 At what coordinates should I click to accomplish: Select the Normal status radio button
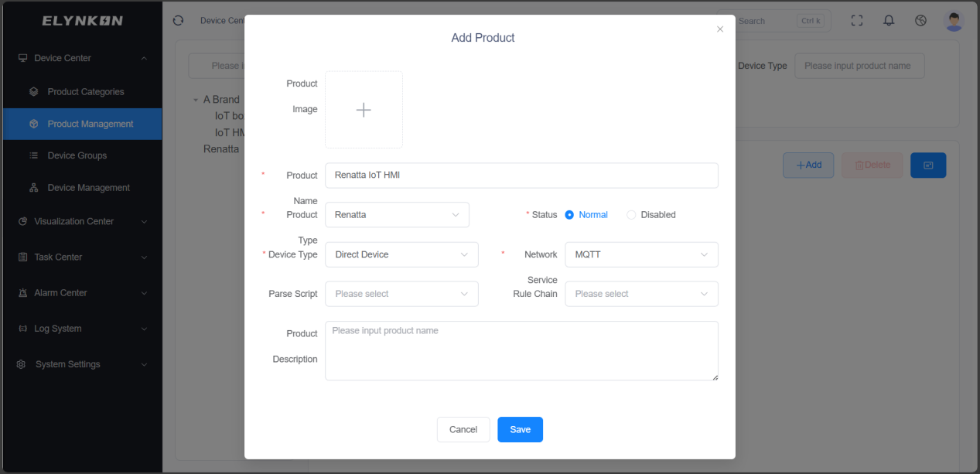[569, 215]
